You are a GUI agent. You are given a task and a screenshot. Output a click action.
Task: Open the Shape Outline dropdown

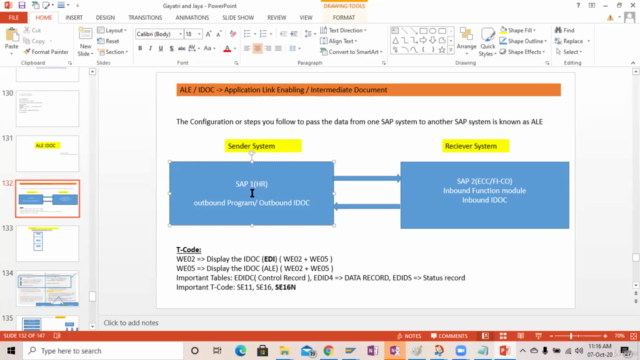tap(523, 41)
